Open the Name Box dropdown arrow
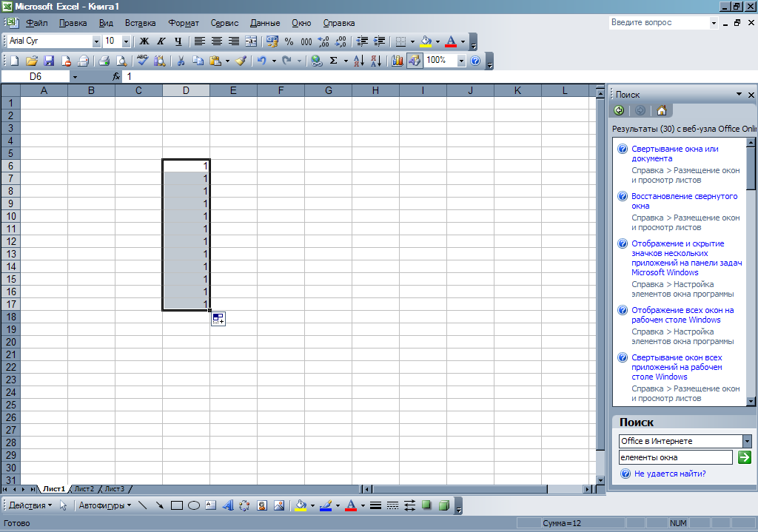 click(75, 77)
